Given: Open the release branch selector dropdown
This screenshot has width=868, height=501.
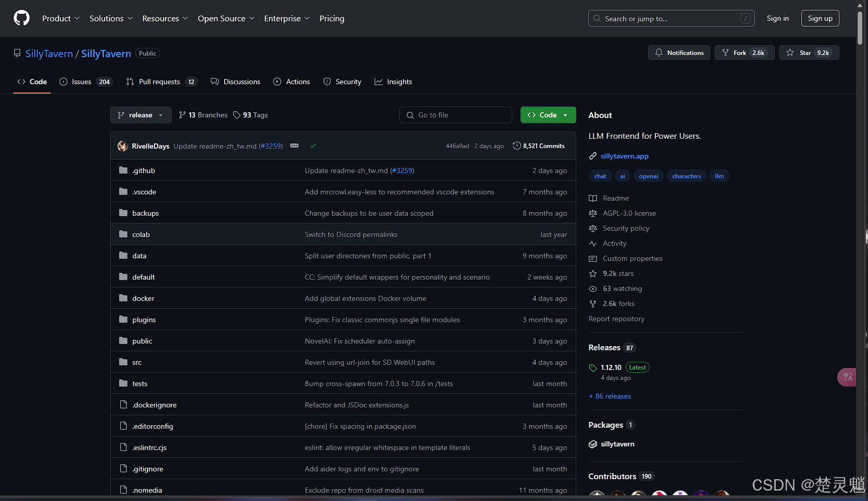Looking at the screenshot, I should tap(141, 115).
